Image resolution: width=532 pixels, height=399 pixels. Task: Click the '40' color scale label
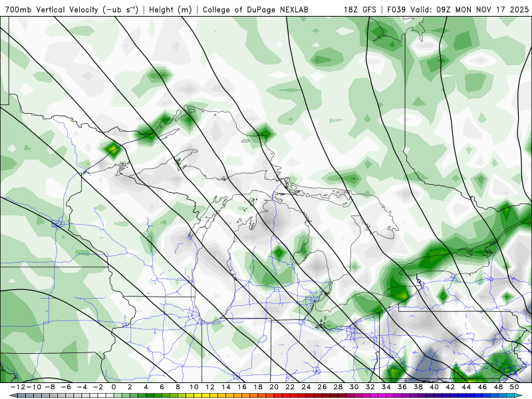click(x=435, y=387)
